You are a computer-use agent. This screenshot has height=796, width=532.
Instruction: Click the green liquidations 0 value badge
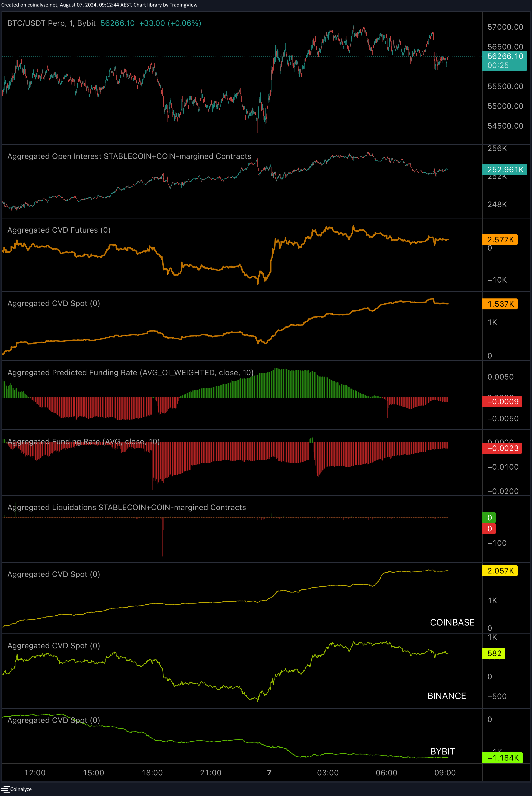tap(489, 518)
